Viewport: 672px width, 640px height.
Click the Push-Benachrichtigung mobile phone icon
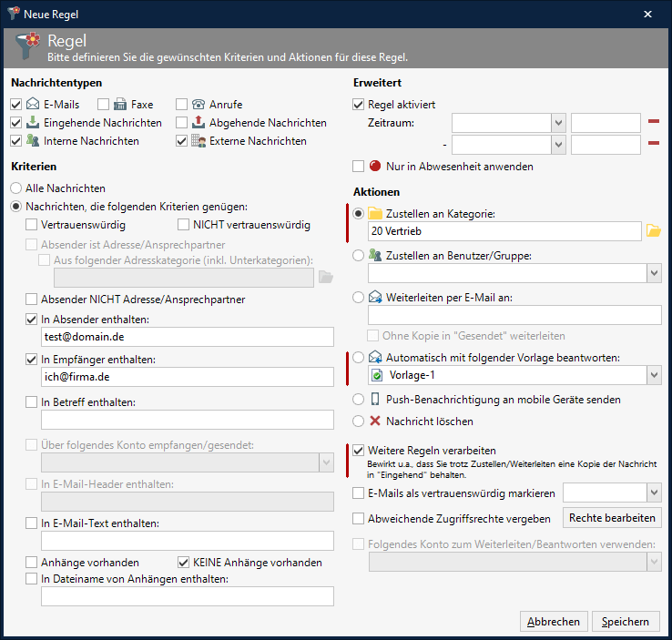point(375,400)
